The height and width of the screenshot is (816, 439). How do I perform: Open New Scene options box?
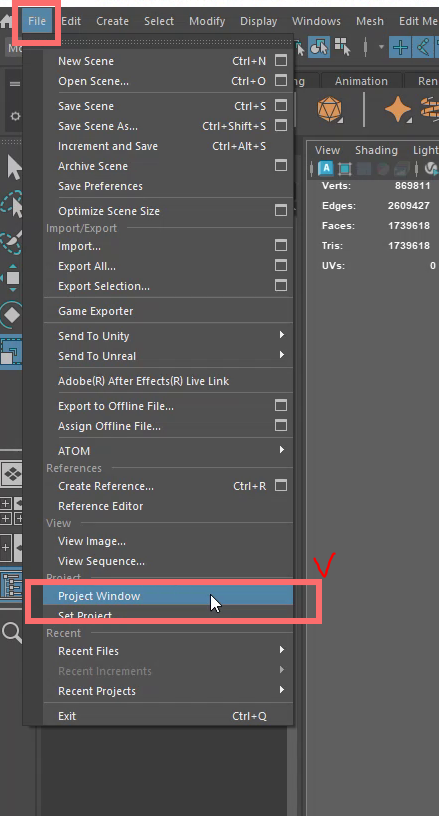point(281,61)
